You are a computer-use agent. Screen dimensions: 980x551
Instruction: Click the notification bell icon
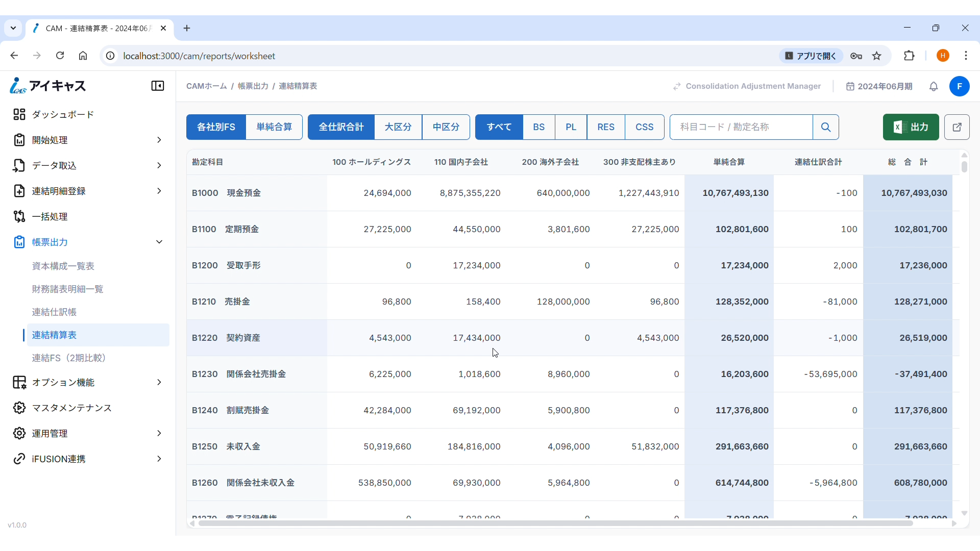pyautogui.click(x=934, y=87)
